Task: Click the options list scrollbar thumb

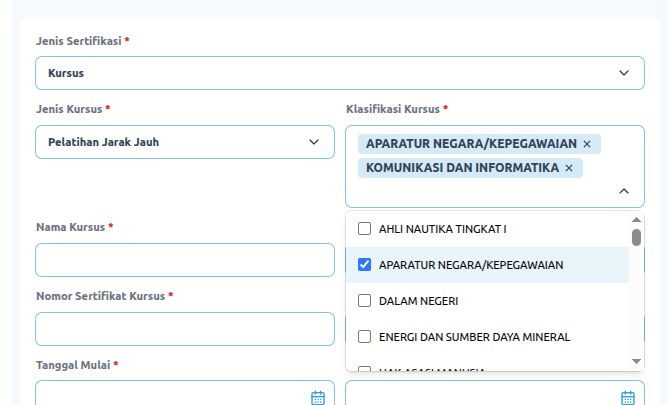Action: click(x=636, y=237)
